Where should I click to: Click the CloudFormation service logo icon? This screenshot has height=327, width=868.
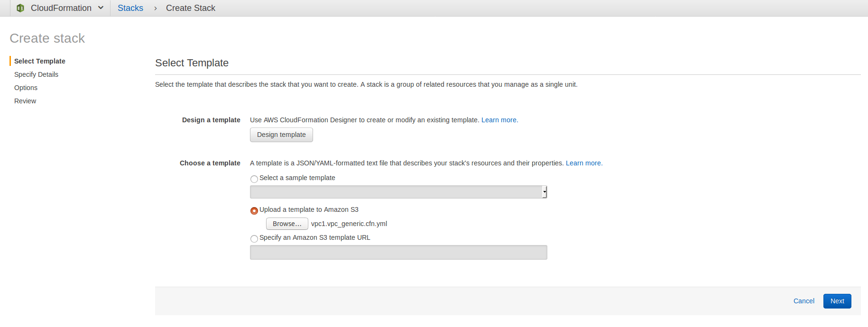coord(20,8)
